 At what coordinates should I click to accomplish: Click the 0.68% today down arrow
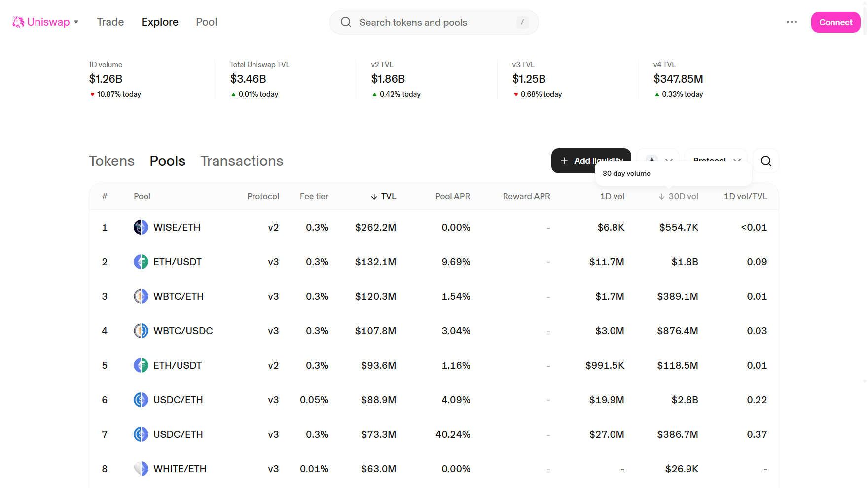click(x=516, y=95)
